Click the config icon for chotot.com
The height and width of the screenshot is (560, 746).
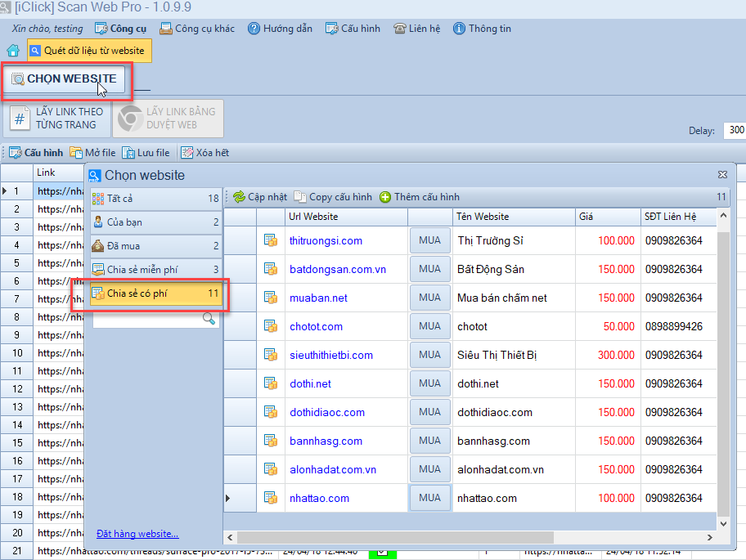click(271, 326)
